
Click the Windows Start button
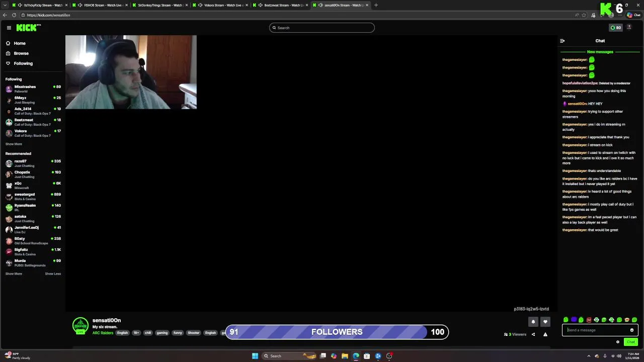[x=255, y=356]
